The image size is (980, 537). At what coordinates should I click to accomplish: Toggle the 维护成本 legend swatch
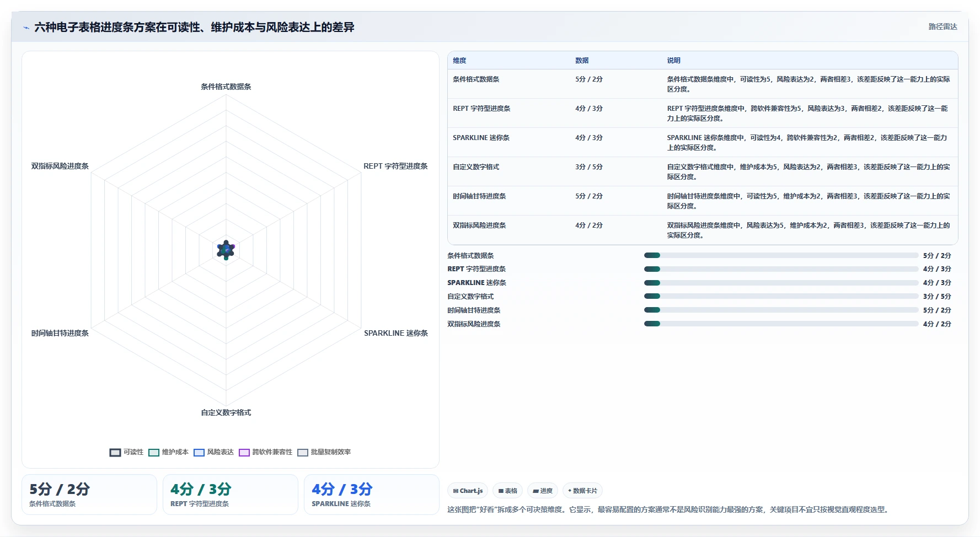154,453
